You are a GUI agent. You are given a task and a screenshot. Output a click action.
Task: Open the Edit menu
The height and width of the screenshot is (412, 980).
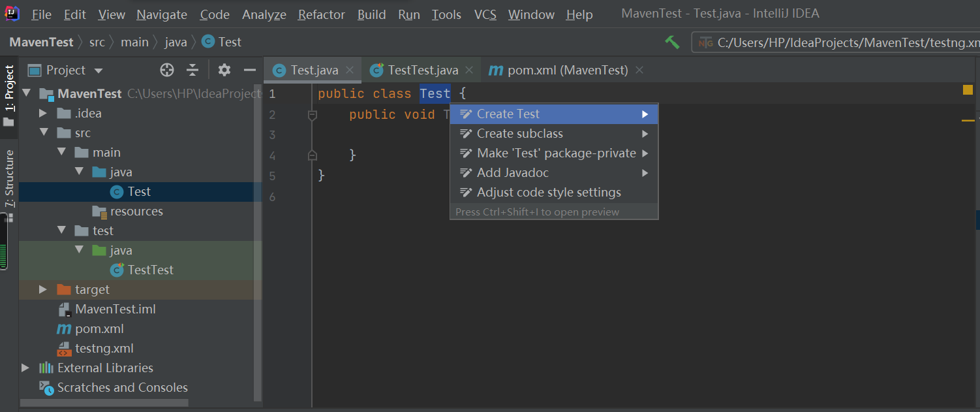click(x=75, y=14)
